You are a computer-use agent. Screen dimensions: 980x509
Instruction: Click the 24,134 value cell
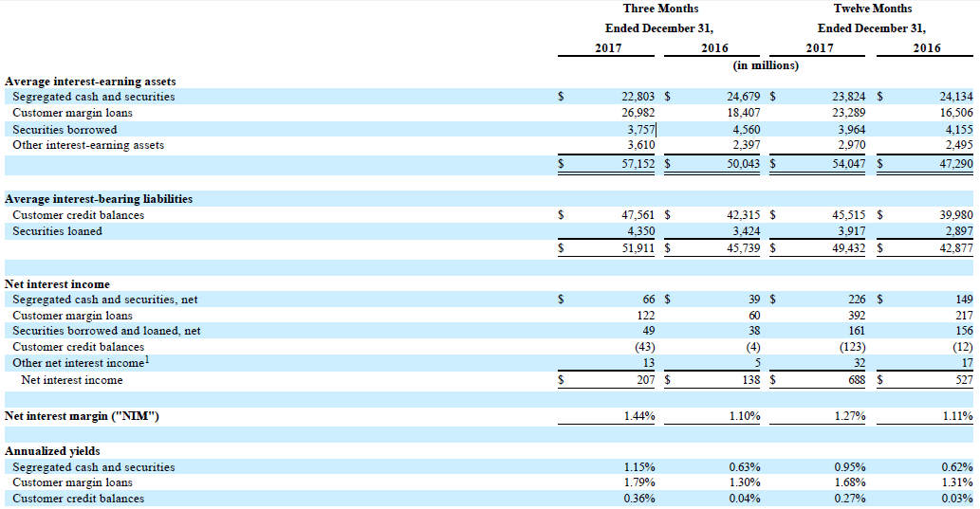(x=956, y=97)
